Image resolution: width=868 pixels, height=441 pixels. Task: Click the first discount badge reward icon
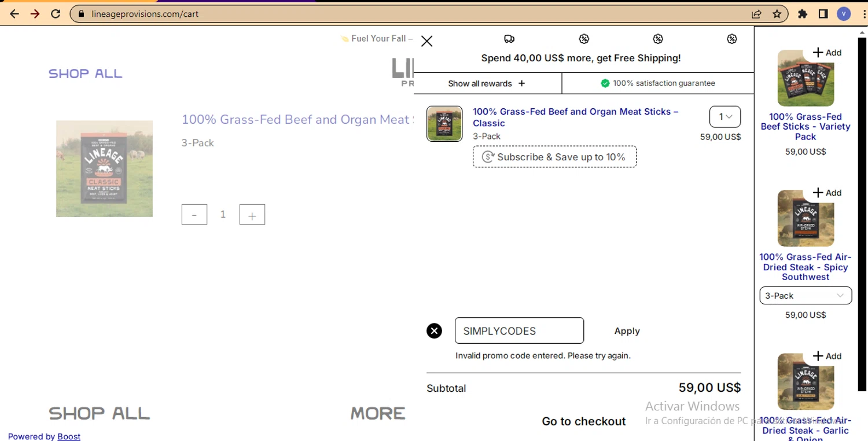pos(584,39)
